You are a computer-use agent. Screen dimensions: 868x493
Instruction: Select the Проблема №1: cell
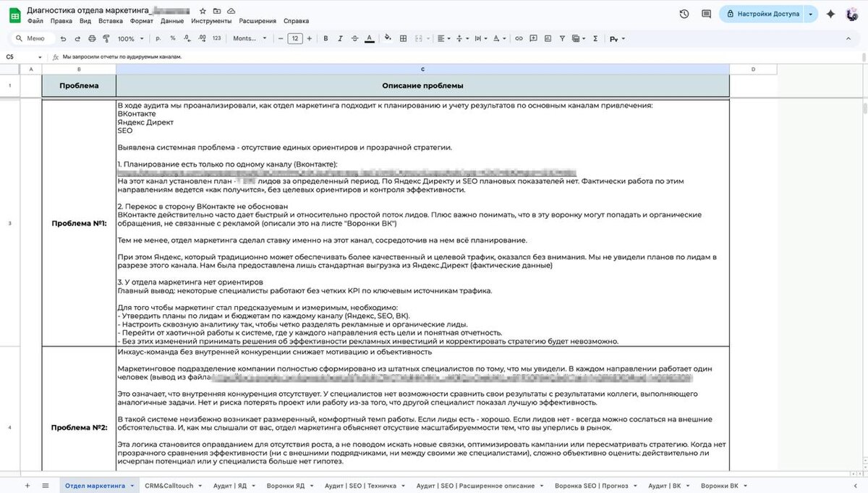(x=79, y=223)
